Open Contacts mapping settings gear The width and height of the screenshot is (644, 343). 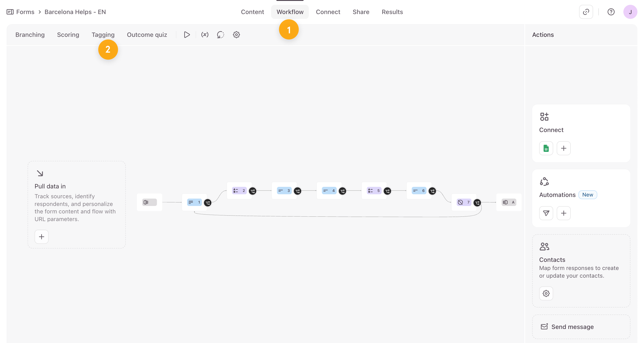(546, 293)
